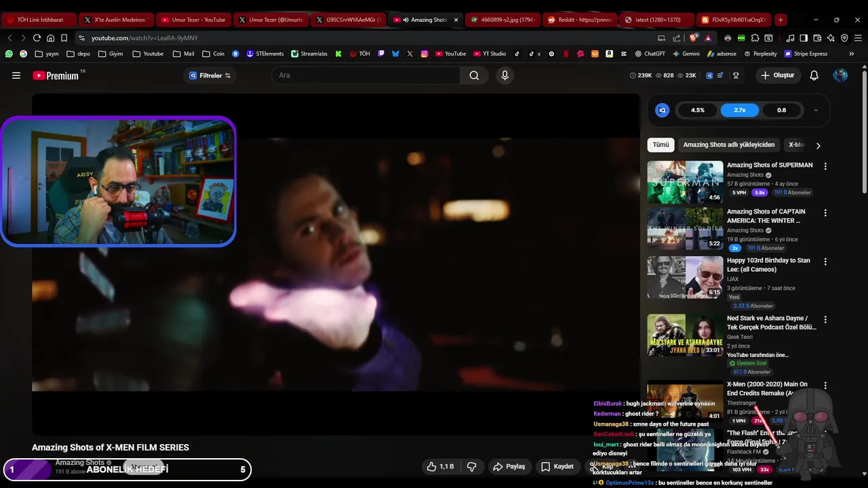Close the Amazing Shots browser tab

pos(456,20)
